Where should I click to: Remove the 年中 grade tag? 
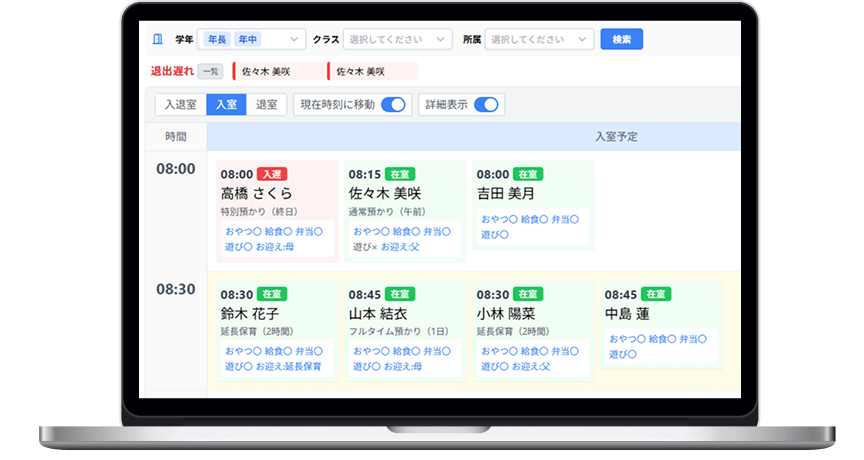pyautogui.click(x=247, y=40)
